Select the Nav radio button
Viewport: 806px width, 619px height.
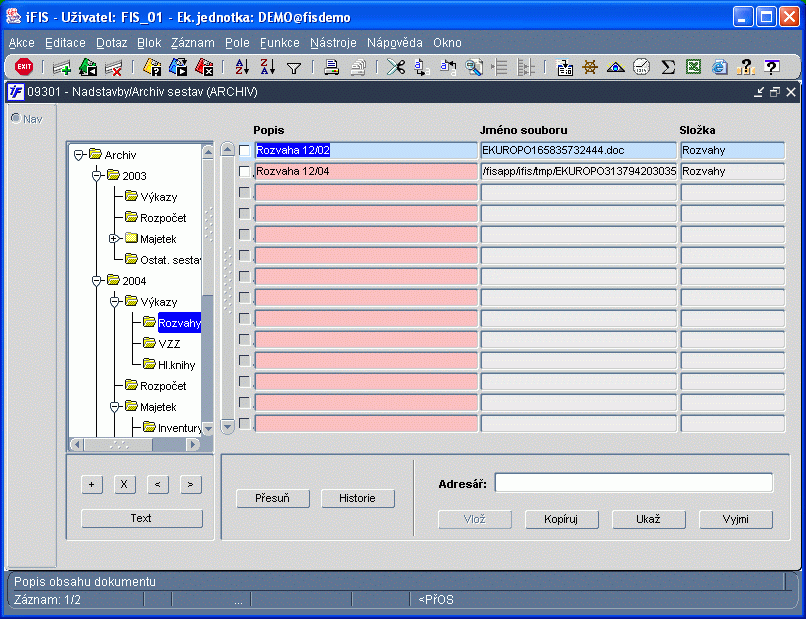tap(16, 118)
